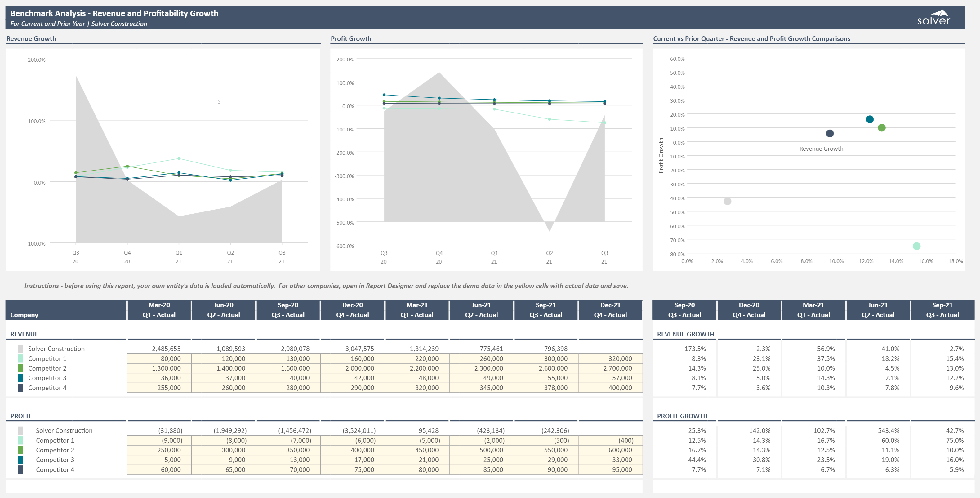Select the Company column header
Screen dimensions: 980x498
click(x=66, y=310)
